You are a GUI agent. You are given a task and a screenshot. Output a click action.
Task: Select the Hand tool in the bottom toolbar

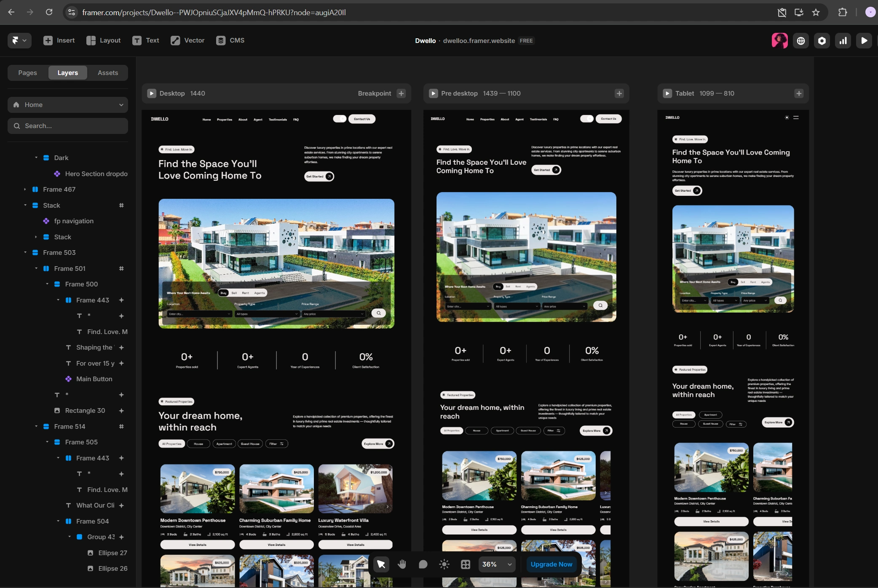tap(402, 564)
